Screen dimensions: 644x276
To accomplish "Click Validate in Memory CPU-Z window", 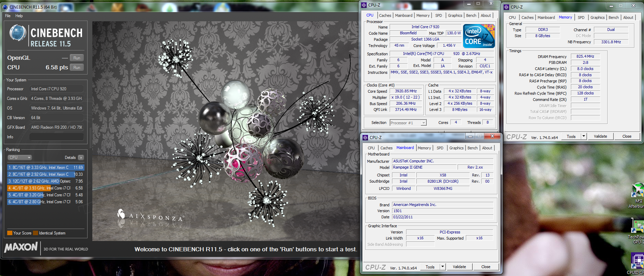I will (x=600, y=136).
